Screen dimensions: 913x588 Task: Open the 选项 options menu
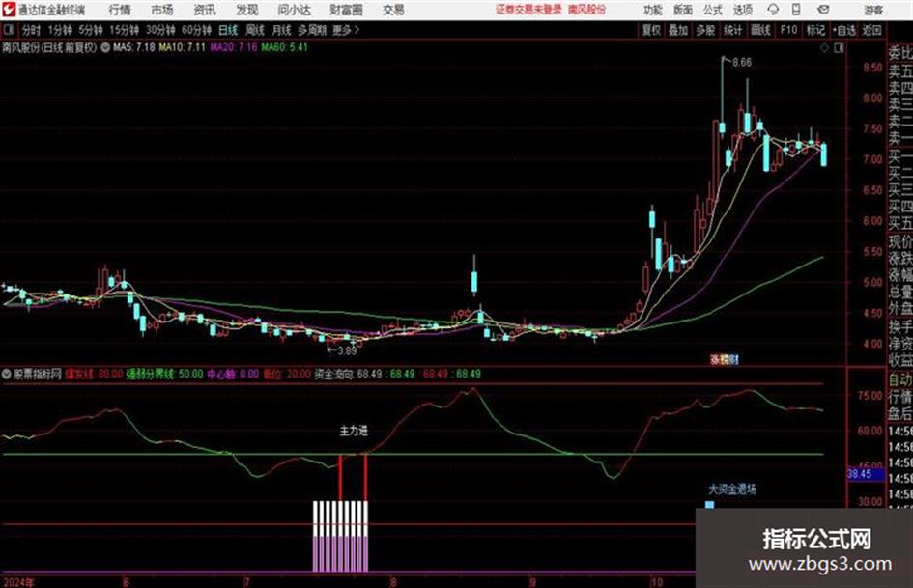point(742,10)
